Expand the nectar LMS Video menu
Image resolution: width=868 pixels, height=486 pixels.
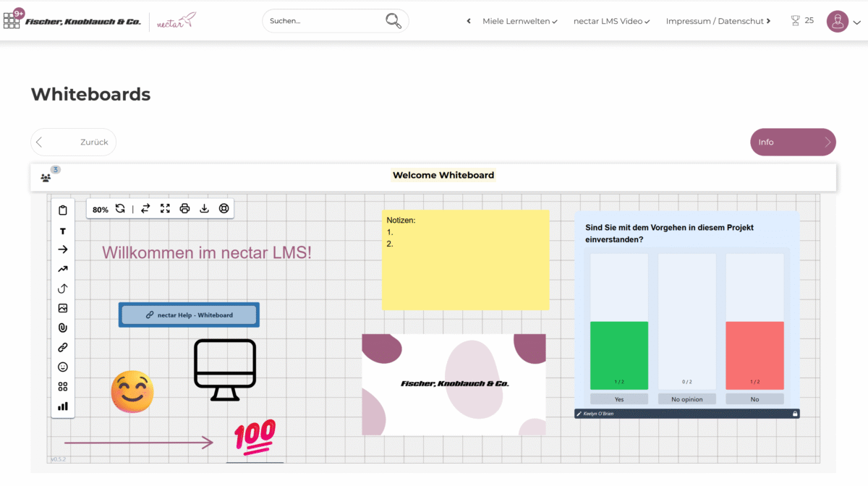click(x=611, y=22)
